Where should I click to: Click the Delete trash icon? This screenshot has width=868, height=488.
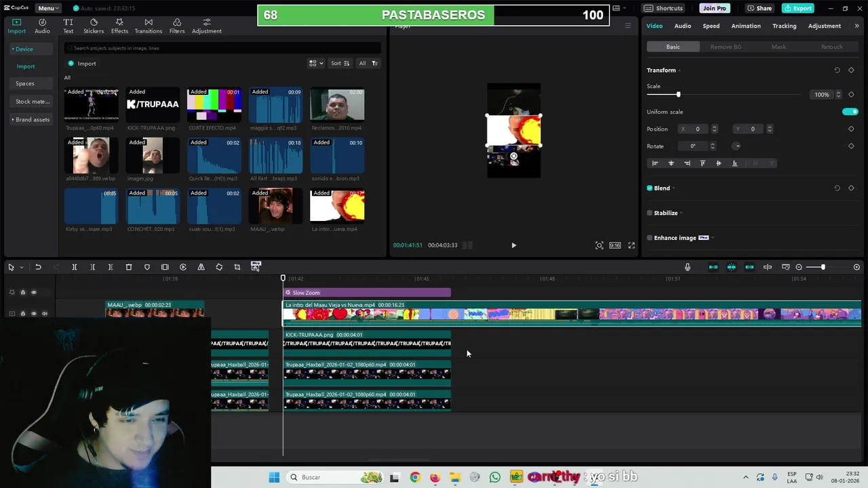pos(129,267)
